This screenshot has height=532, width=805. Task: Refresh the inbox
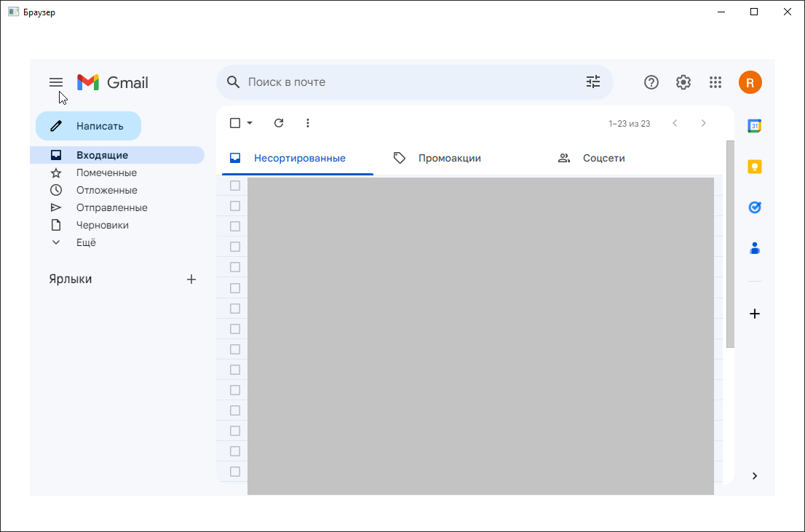(x=279, y=123)
